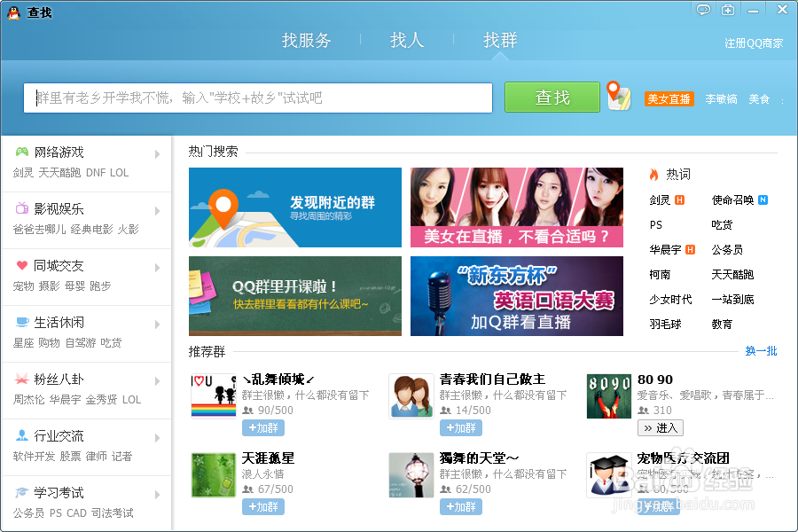The image size is (798, 532).
Task: Click hot word 公务员 in 热词 list
Action: coord(727,249)
